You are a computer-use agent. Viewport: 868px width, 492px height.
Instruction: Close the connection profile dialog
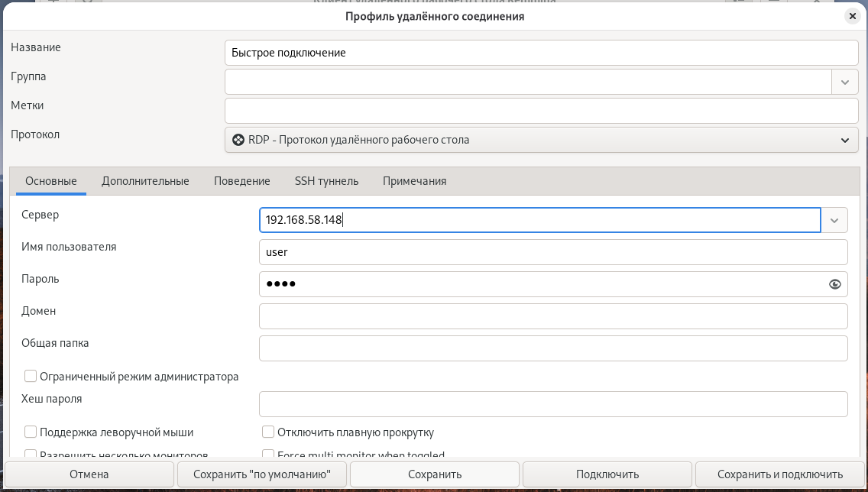click(851, 15)
